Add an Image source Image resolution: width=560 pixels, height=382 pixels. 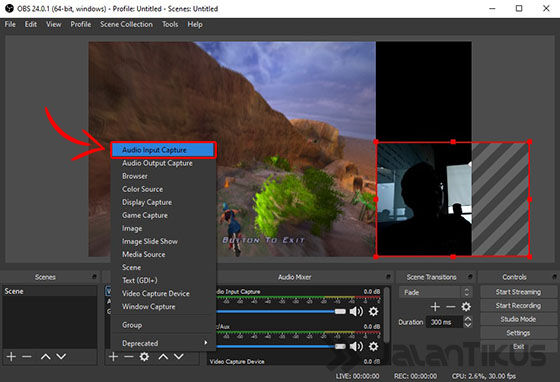[x=163, y=228]
